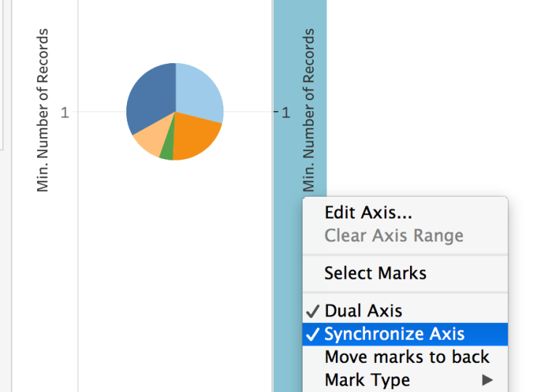Expand the Mark Type submenu
The width and height of the screenshot is (537, 392).
pos(367,380)
